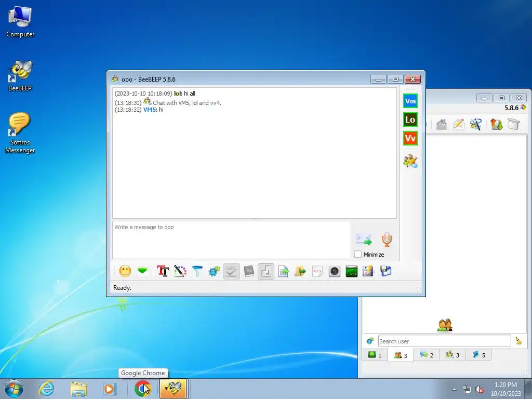The image size is (532, 399).
Task: Click the couple users icon in list panel
Action: pos(445,325)
